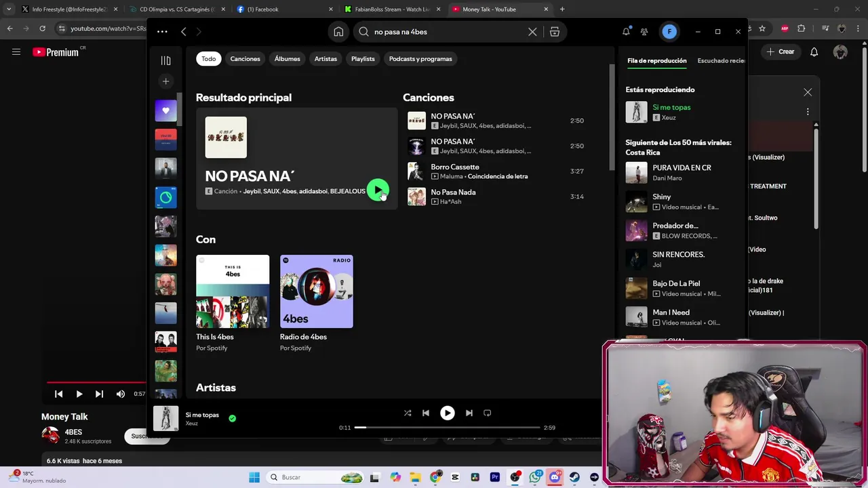
Task: Seek on Spotify song progress bar
Action: pos(447,428)
